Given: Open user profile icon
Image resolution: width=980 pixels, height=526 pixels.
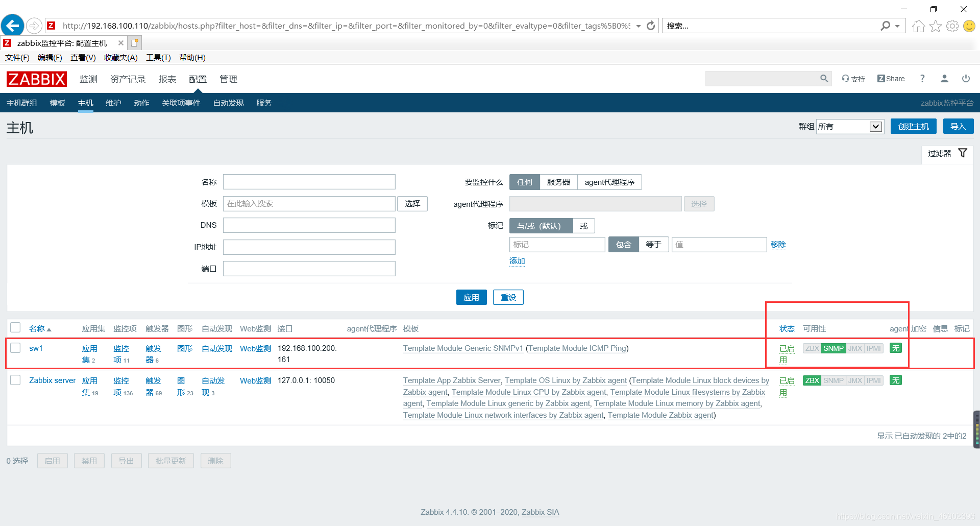Looking at the screenshot, I should pos(944,79).
